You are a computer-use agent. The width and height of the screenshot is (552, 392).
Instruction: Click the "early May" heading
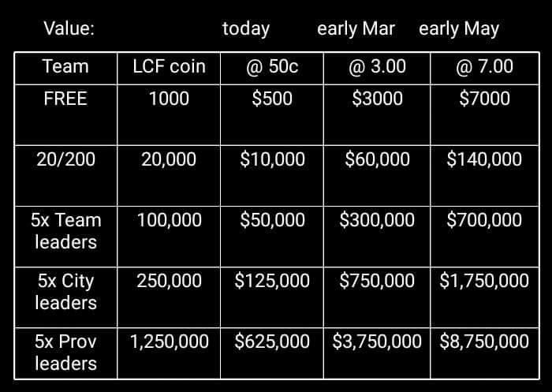(x=459, y=29)
